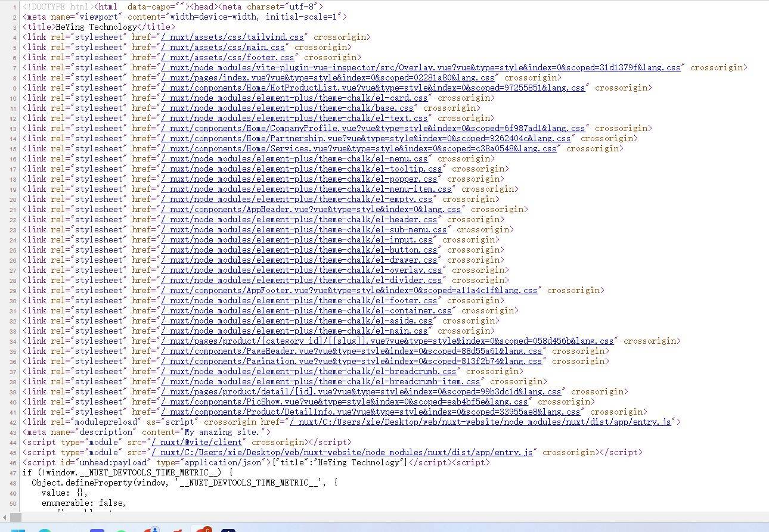
Task: Open the el-overlay.css link
Action: (302, 270)
